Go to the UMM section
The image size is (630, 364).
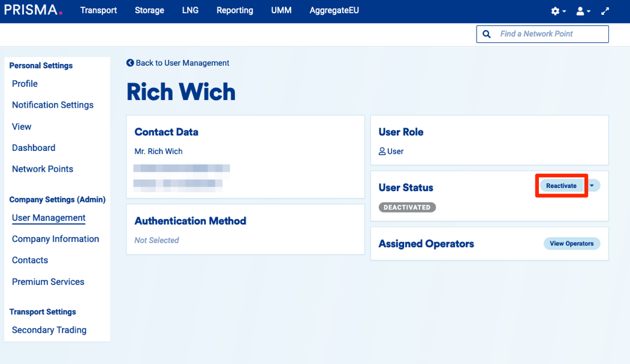point(281,10)
